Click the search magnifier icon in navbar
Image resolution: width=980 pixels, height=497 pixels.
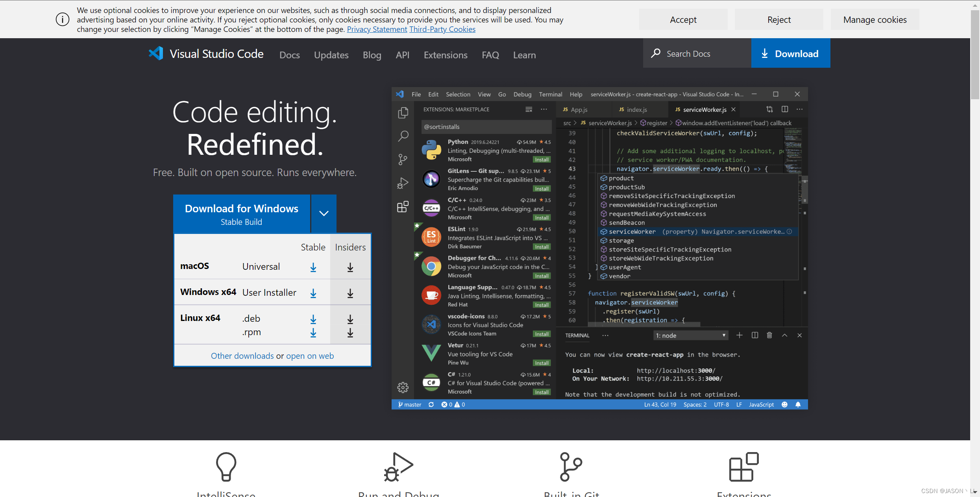click(656, 54)
